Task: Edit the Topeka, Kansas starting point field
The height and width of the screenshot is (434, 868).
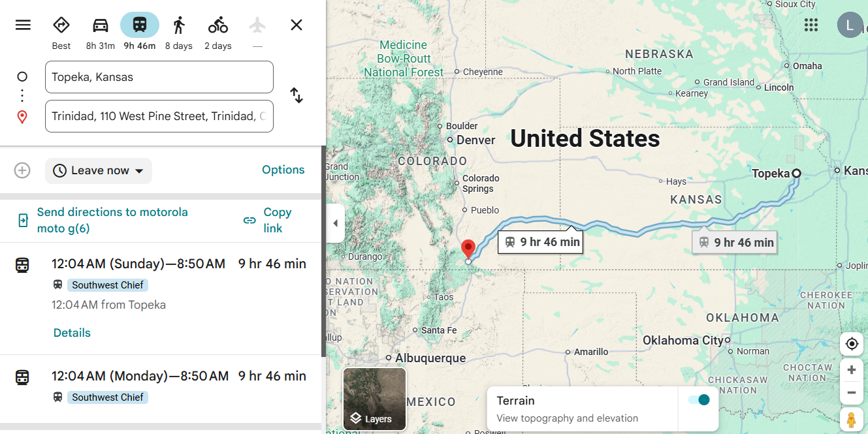Action: point(159,77)
